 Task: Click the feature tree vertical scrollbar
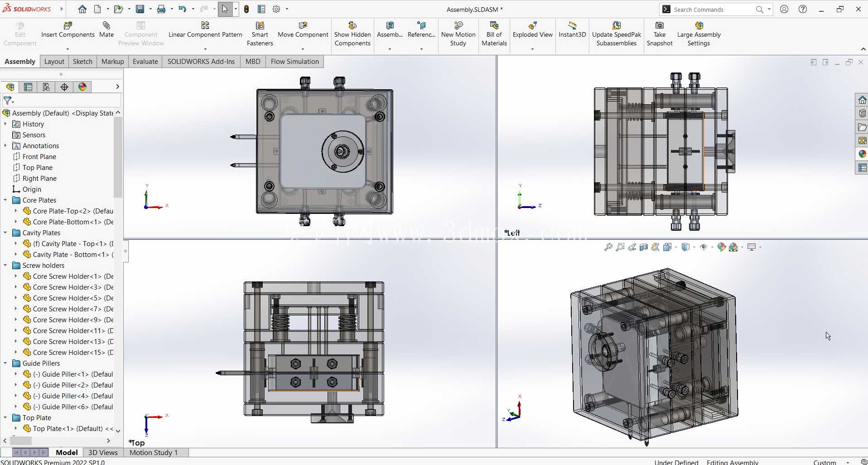tap(118, 157)
